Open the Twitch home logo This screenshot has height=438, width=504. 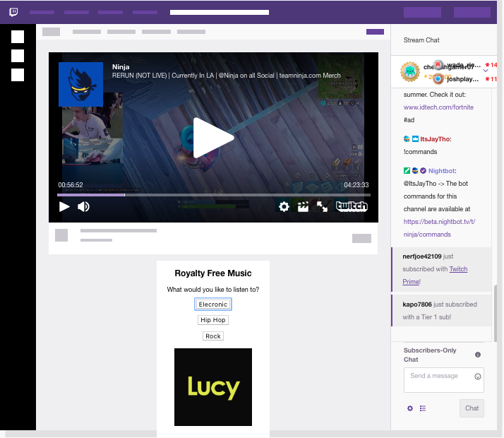click(13, 12)
